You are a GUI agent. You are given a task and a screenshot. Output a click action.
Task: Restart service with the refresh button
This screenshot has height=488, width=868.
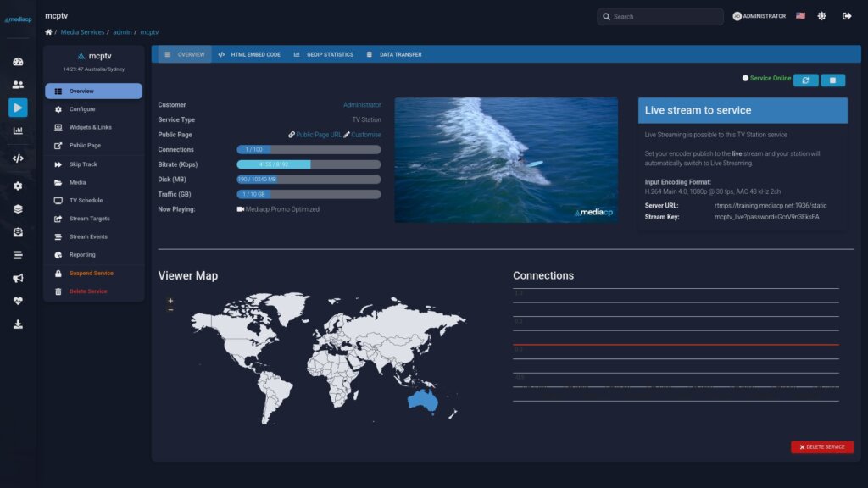point(805,80)
